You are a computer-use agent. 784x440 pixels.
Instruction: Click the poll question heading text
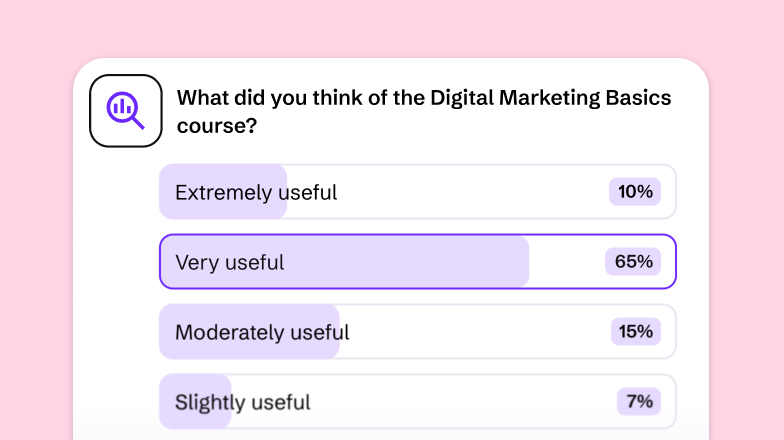[423, 112]
